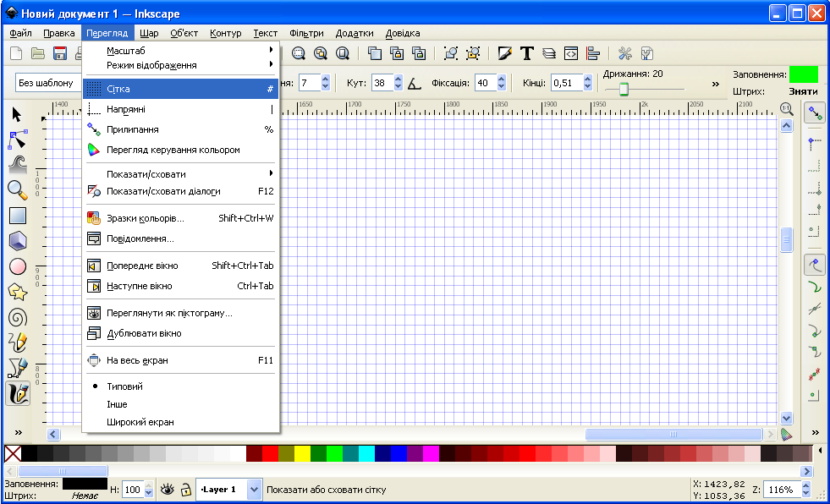Open the Правка menu
830x504 pixels.
58,33
